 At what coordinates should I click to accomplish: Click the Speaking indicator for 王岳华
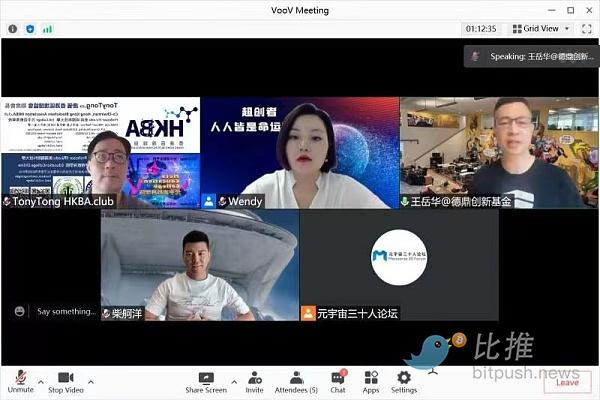(x=532, y=56)
